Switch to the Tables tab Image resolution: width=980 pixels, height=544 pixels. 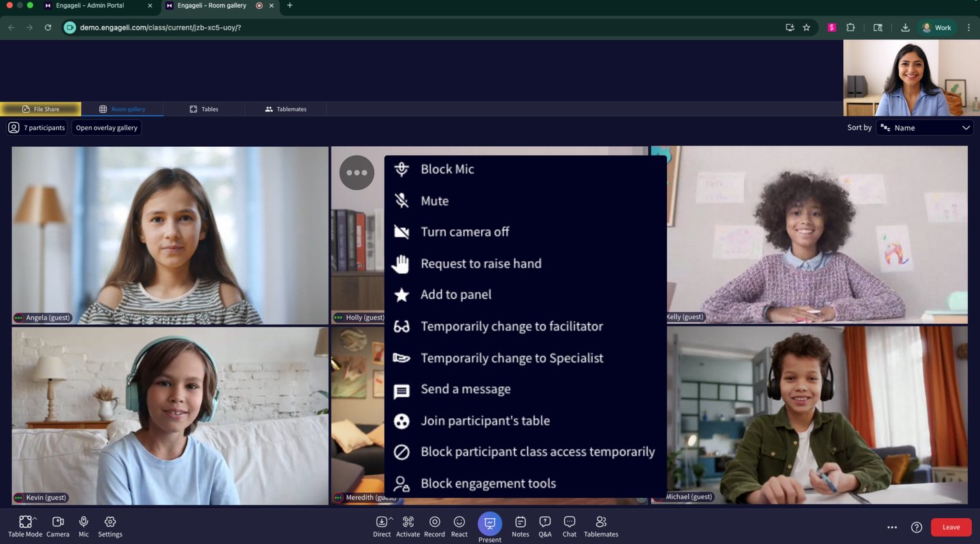[x=203, y=109]
